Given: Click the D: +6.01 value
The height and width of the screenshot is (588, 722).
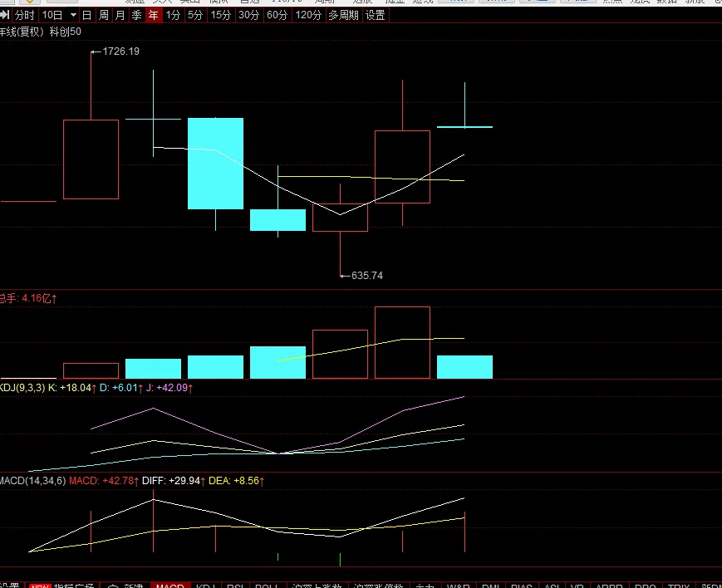Looking at the screenshot, I should pos(121,388).
